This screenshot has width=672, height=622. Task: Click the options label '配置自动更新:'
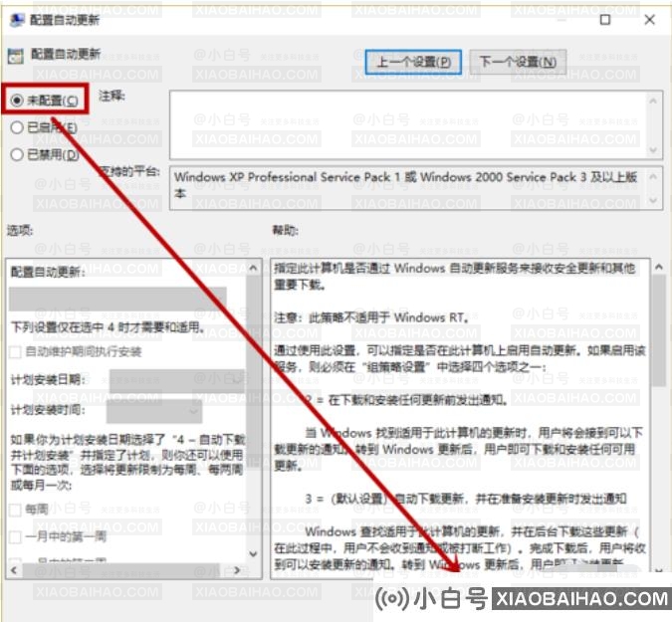pos(48,272)
